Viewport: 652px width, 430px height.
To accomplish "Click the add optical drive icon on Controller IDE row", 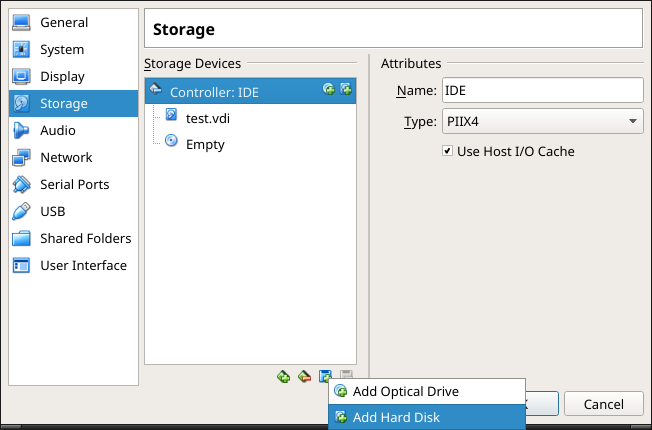I will coord(329,90).
